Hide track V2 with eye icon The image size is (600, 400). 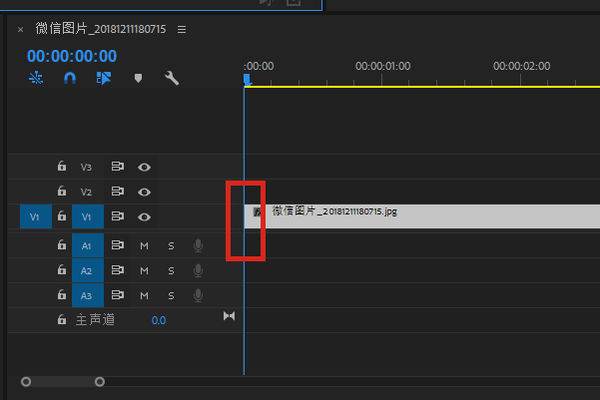pyautogui.click(x=144, y=192)
